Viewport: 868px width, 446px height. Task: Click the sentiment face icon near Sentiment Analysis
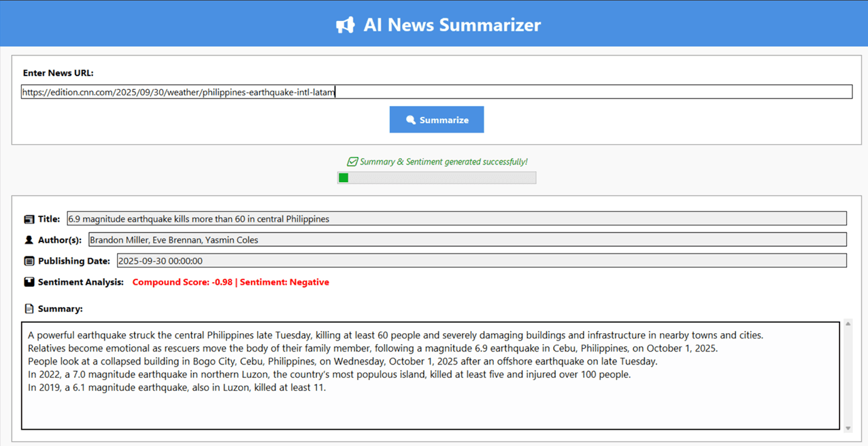28,281
